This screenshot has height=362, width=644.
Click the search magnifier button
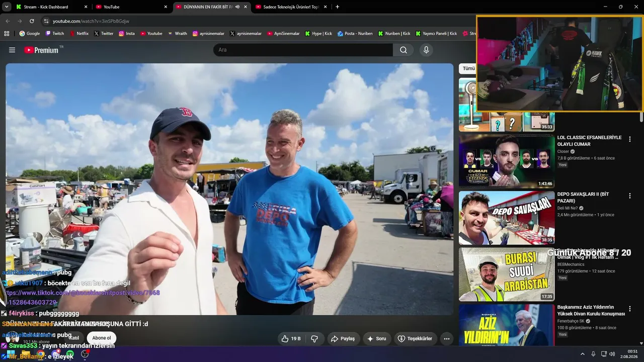[404, 50]
